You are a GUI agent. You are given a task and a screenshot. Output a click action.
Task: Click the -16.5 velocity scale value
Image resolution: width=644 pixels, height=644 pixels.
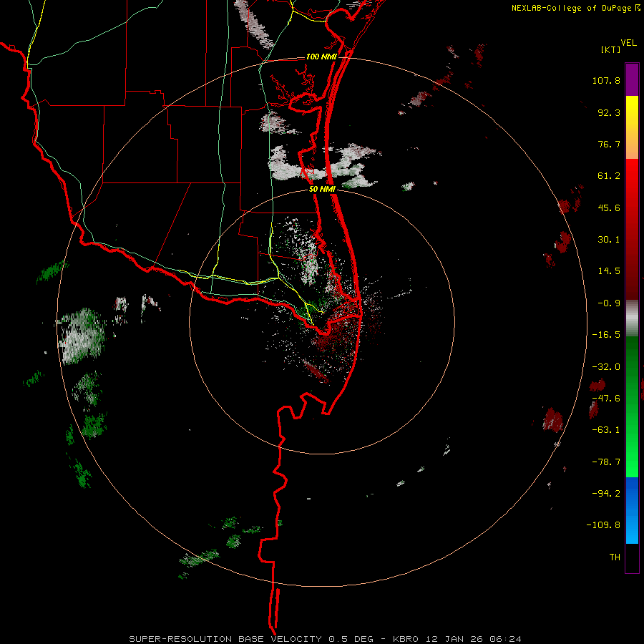point(606,335)
